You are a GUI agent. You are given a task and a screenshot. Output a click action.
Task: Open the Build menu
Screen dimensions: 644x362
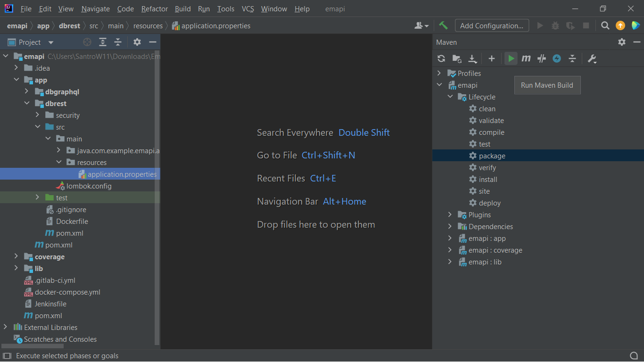coord(182,9)
